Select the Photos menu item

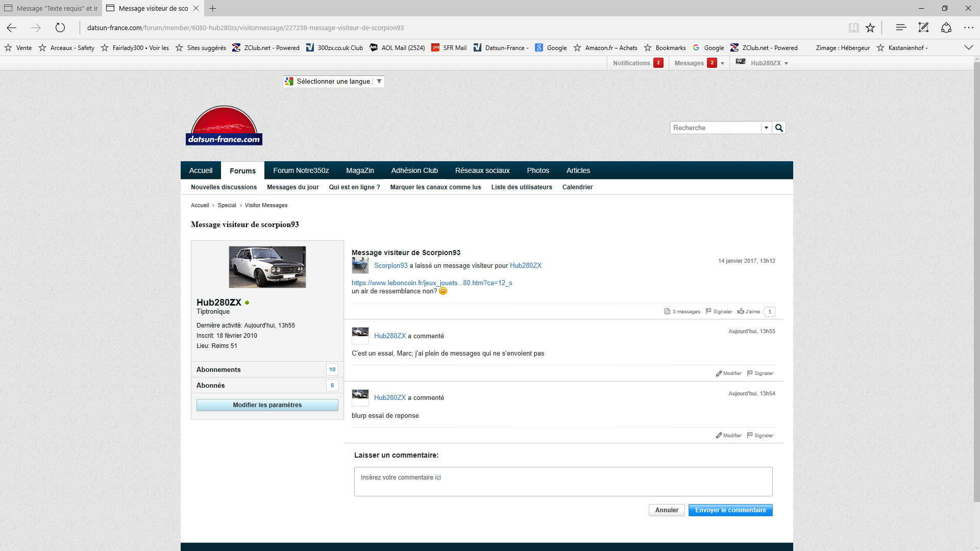click(538, 170)
